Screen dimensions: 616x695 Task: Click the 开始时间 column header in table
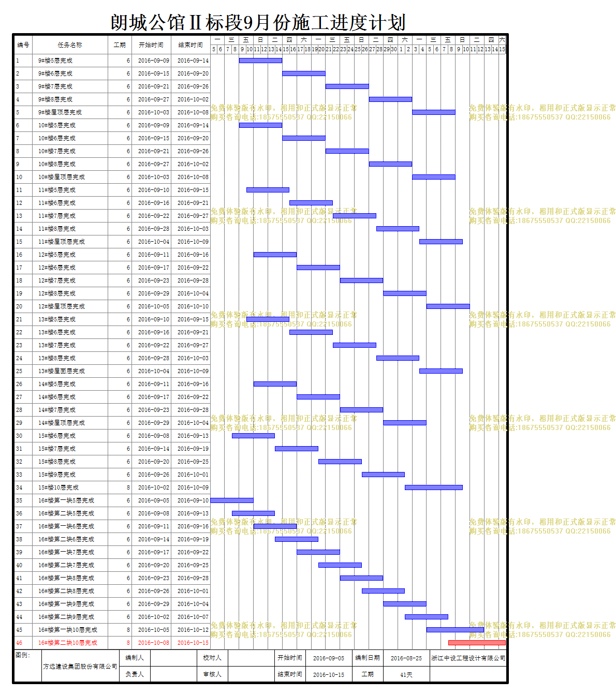(151, 45)
